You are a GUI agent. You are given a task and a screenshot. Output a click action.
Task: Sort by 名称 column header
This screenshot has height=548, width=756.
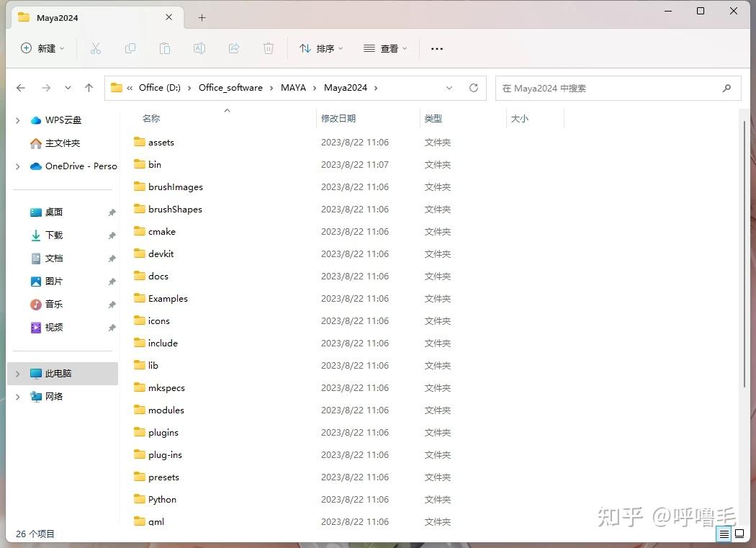pyautogui.click(x=151, y=118)
